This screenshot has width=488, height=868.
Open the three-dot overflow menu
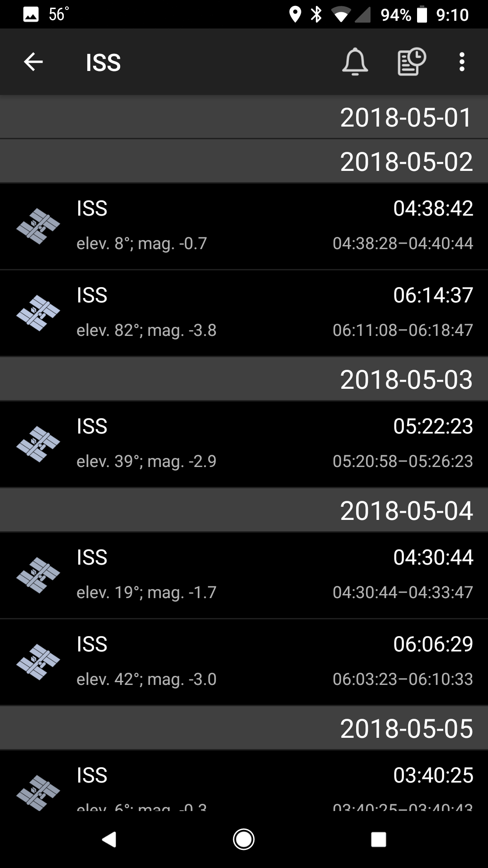461,62
